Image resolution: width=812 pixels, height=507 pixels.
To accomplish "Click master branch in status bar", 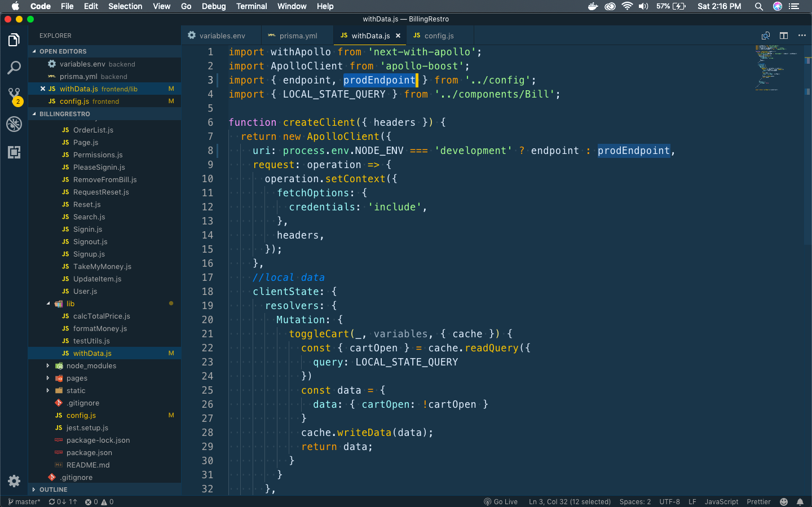I will (24, 501).
